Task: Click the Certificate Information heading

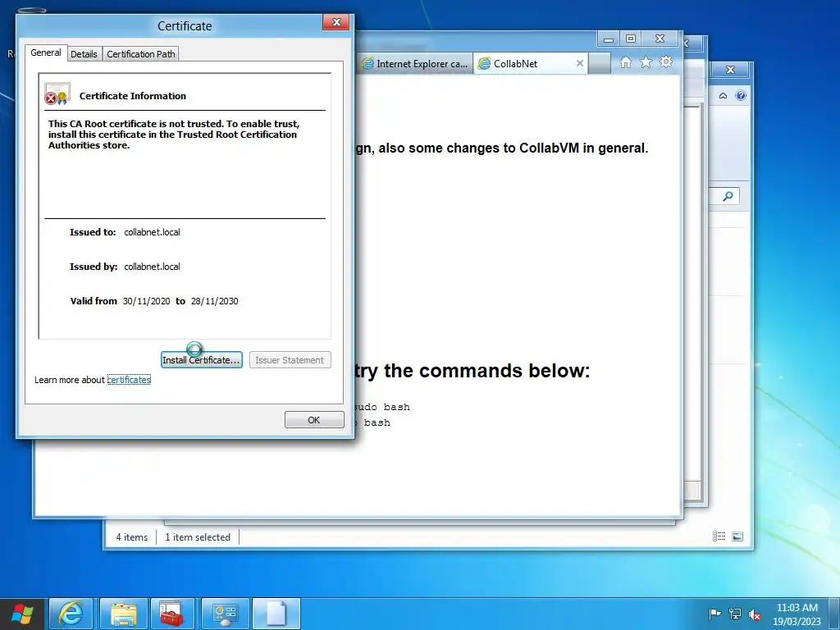Action: point(133,96)
